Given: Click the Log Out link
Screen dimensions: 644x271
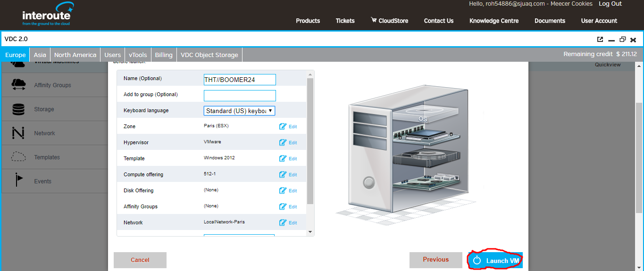Looking at the screenshot, I should [x=610, y=4].
